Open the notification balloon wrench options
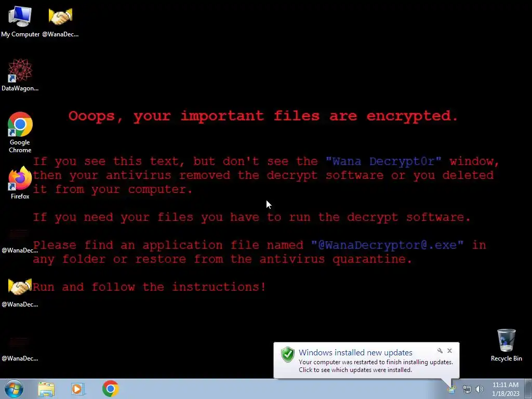The width and height of the screenshot is (532, 399). [440, 351]
